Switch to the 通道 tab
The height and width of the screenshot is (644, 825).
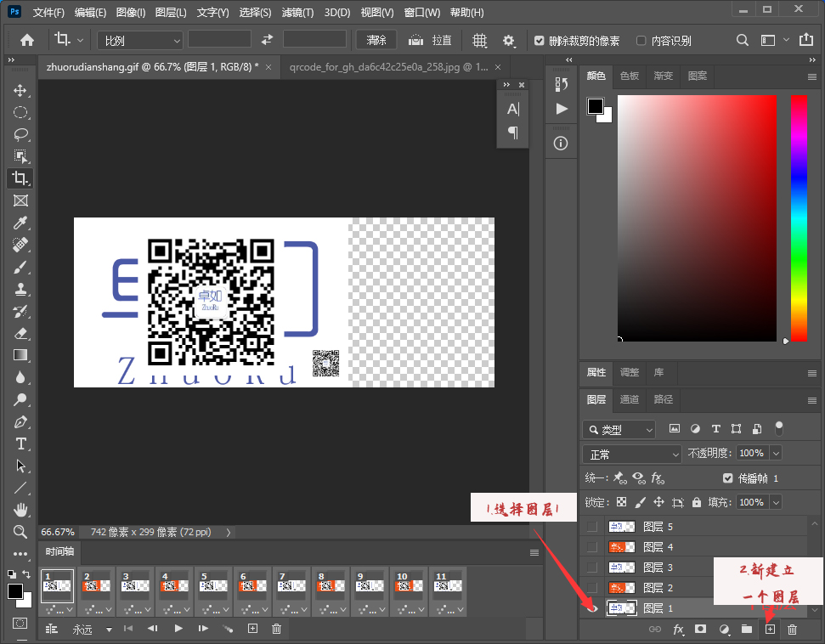630,399
